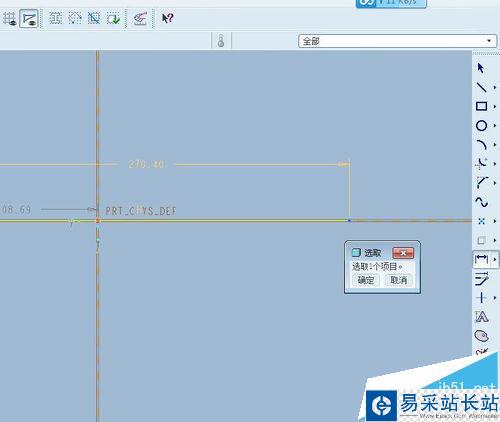Choose the select arrow tool

click(x=481, y=68)
